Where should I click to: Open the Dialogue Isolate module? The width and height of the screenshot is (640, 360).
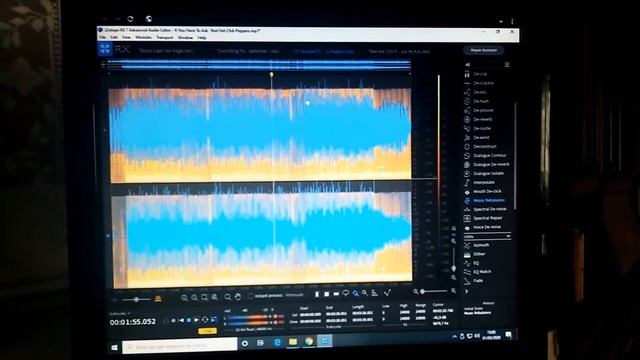click(488, 173)
